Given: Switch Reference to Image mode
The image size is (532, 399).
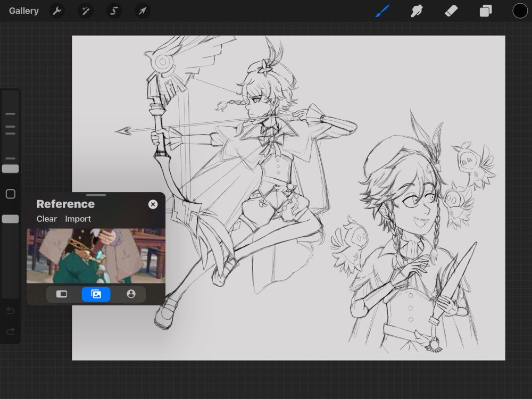Looking at the screenshot, I should point(96,294).
